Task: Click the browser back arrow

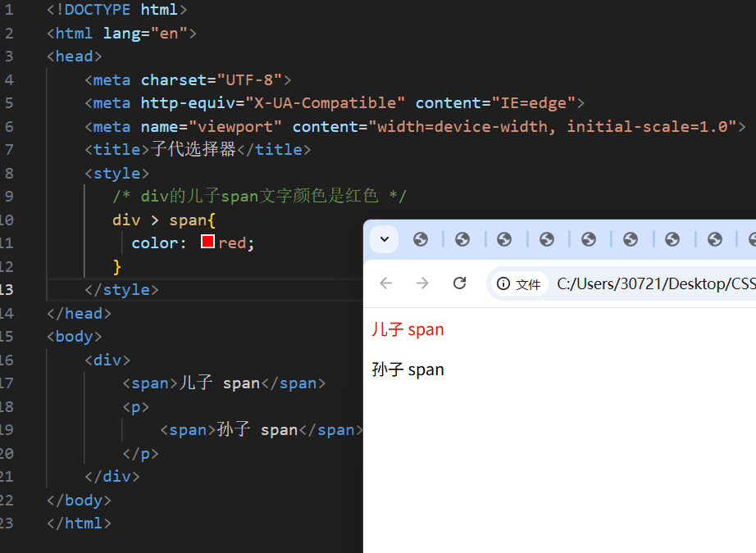Action: 385,283
